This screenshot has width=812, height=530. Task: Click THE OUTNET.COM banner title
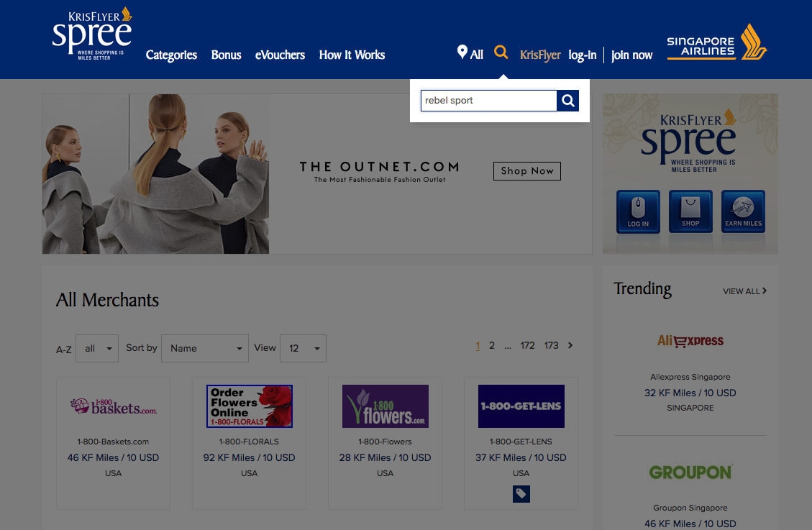click(380, 167)
